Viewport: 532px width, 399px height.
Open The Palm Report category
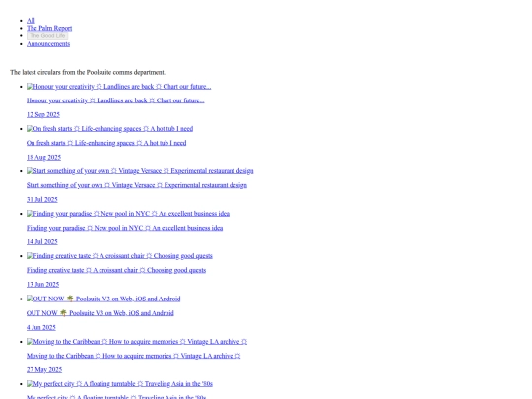(49, 28)
